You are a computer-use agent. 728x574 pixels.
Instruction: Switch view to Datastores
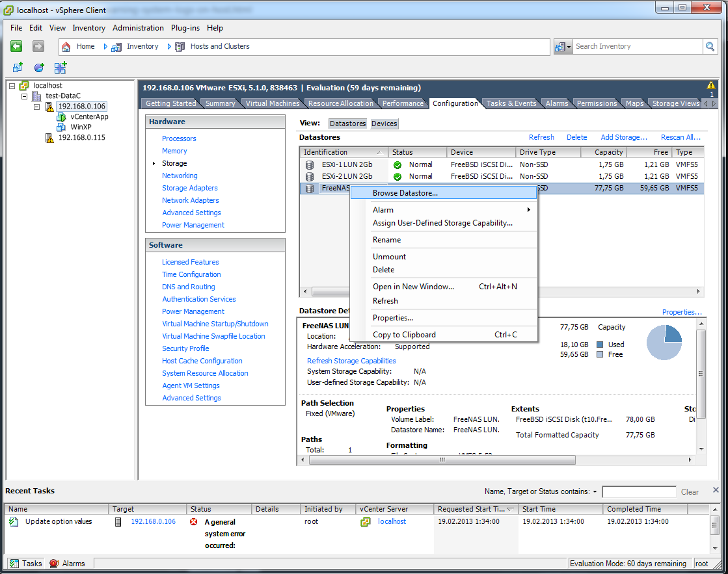coord(348,124)
